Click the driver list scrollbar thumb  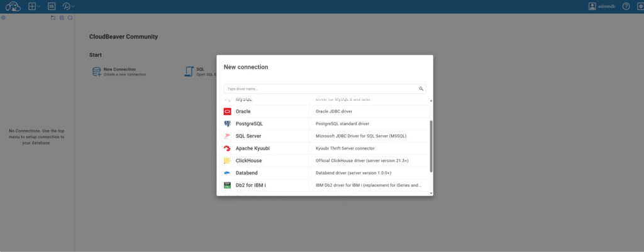(431, 146)
